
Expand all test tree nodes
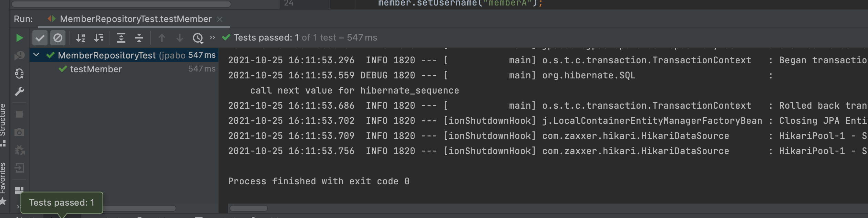(x=121, y=38)
